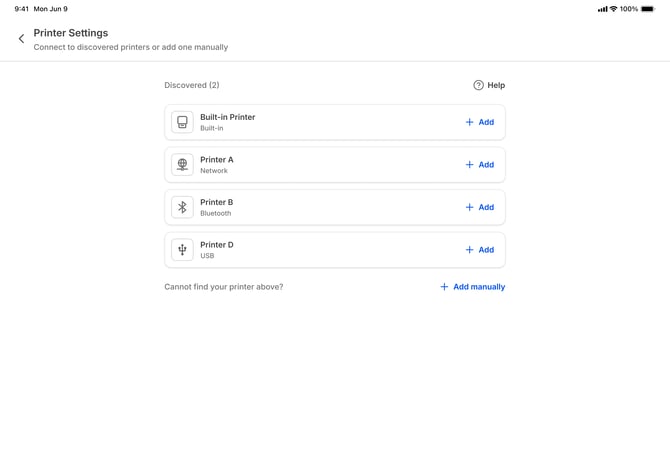The height and width of the screenshot is (467, 670).
Task: Click the Help question mark icon
Action: click(x=478, y=85)
